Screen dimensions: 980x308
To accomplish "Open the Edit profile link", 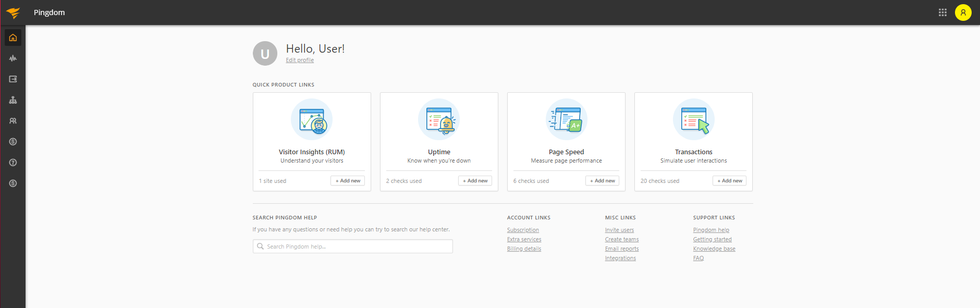I will (300, 60).
